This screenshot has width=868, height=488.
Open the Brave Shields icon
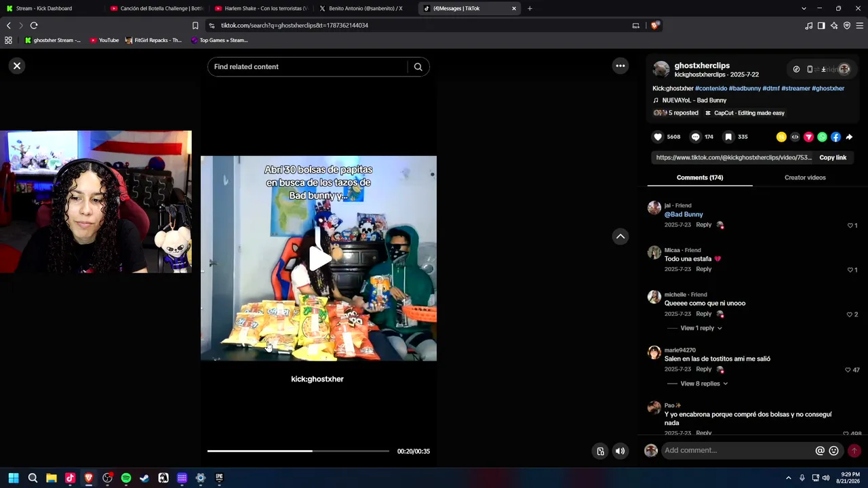pyautogui.click(x=654, y=25)
